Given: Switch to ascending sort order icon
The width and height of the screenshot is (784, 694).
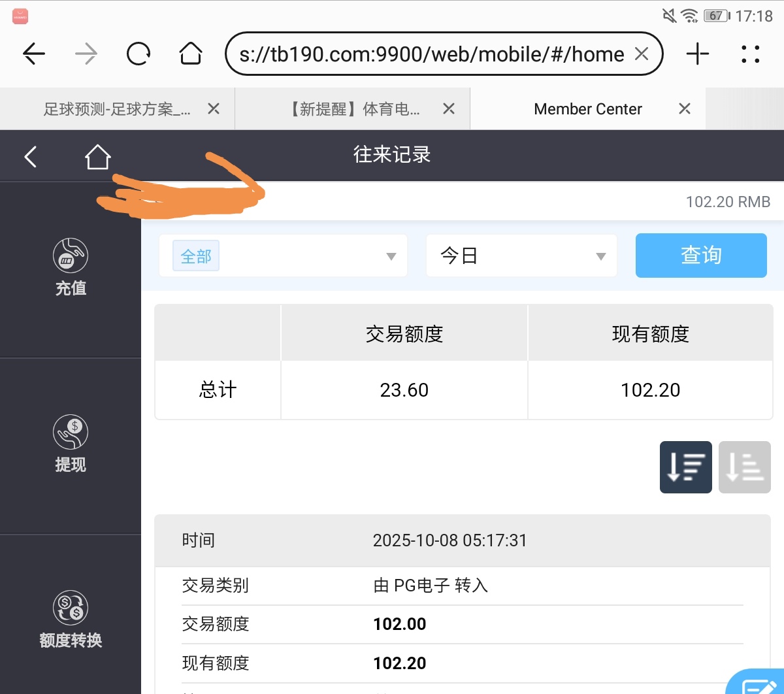Looking at the screenshot, I should tap(744, 467).
